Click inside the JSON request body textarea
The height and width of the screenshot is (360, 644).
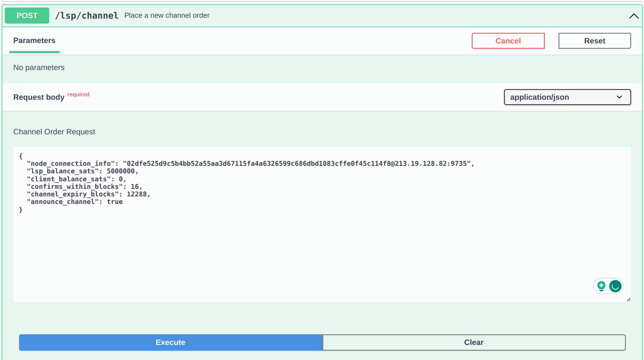[322, 224]
